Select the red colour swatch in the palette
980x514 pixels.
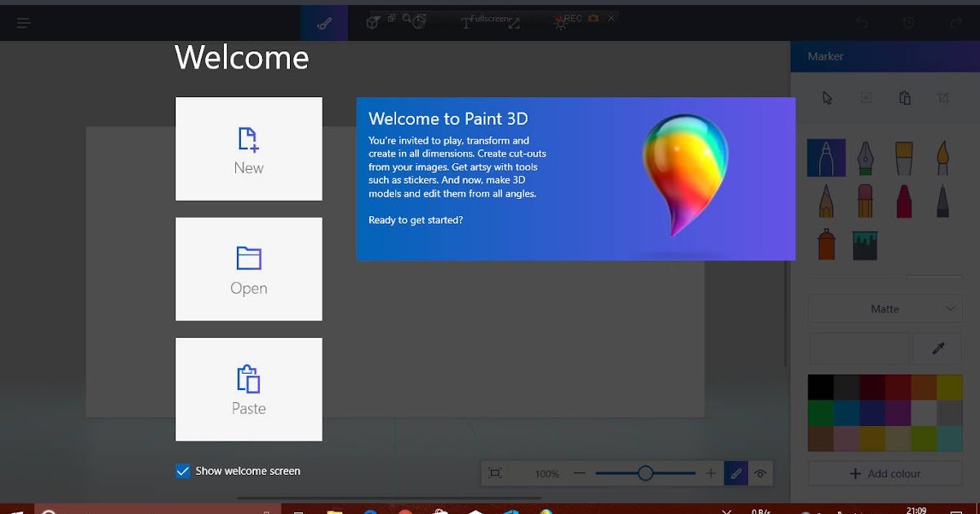898,386
